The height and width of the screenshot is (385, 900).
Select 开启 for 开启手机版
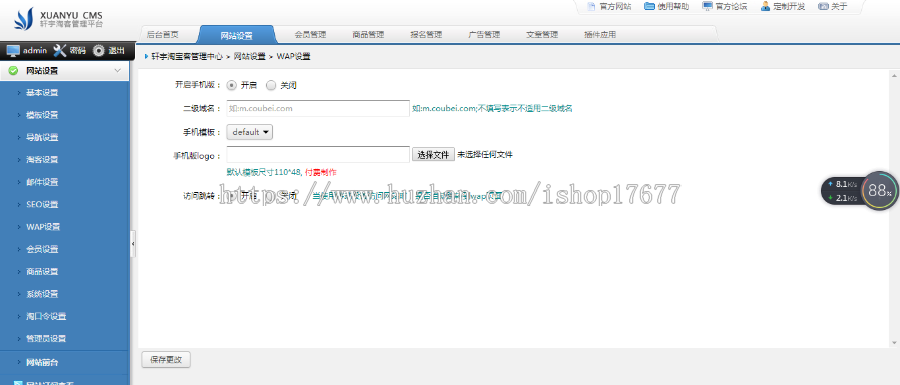pos(231,85)
